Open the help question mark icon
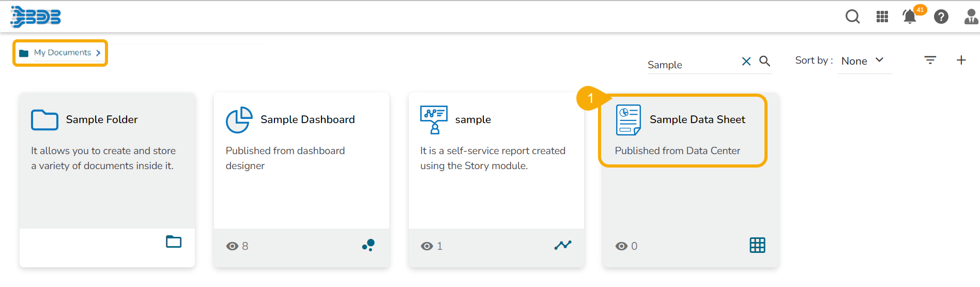 coord(941,17)
